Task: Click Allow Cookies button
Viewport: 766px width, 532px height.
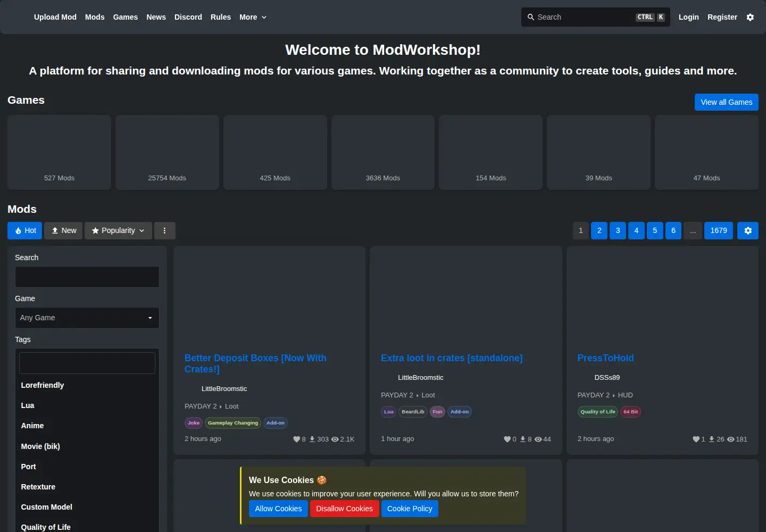Action: point(278,509)
